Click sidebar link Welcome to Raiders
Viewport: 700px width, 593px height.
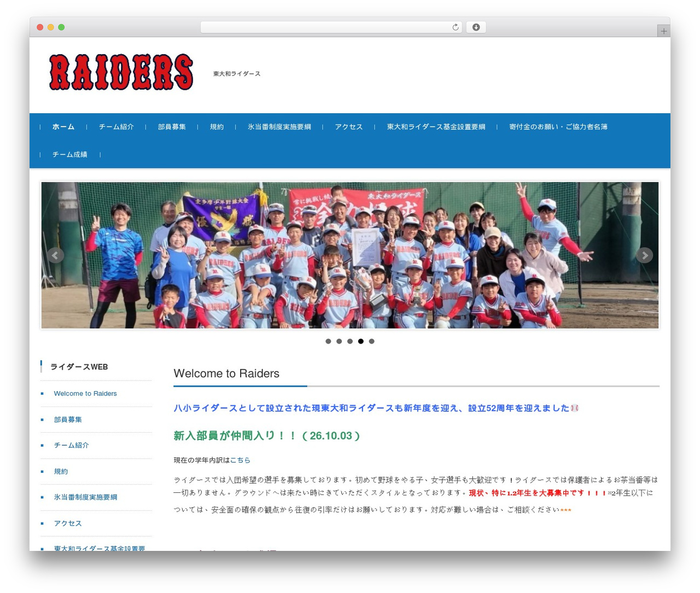click(x=85, y=393)
